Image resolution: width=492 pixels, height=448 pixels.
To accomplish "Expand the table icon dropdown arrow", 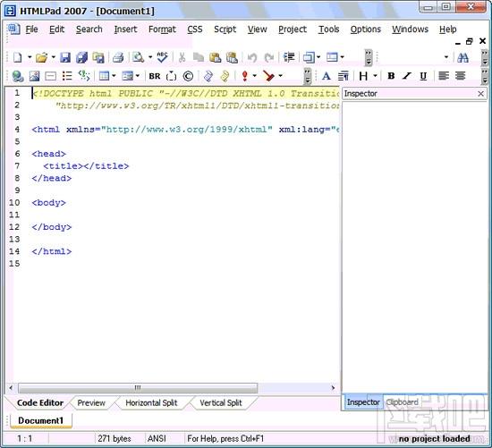I will (x=114, y=76).
